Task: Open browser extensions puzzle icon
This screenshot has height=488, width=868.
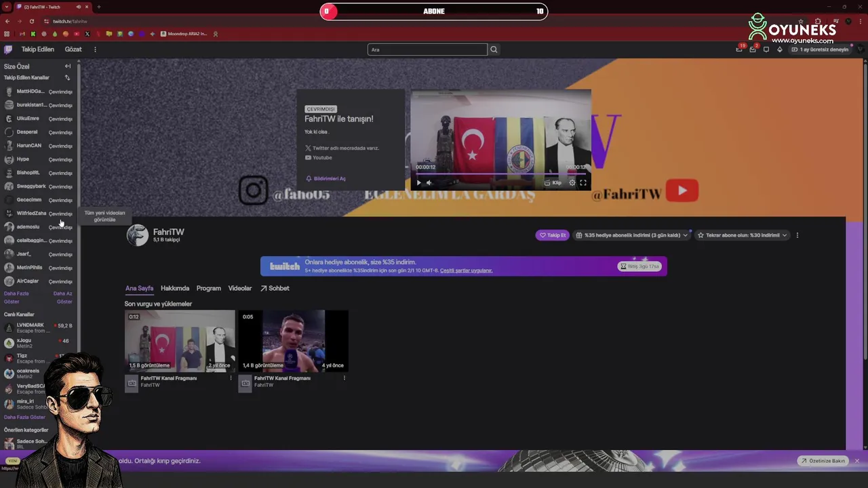Action: tap(818, 21)
